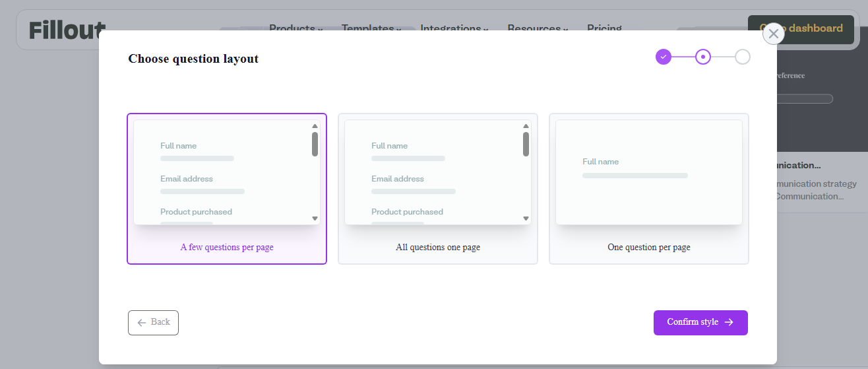868x369 pixels.
Task: Click 'Product purchased' in the all-questions preview
Action: 407,212
